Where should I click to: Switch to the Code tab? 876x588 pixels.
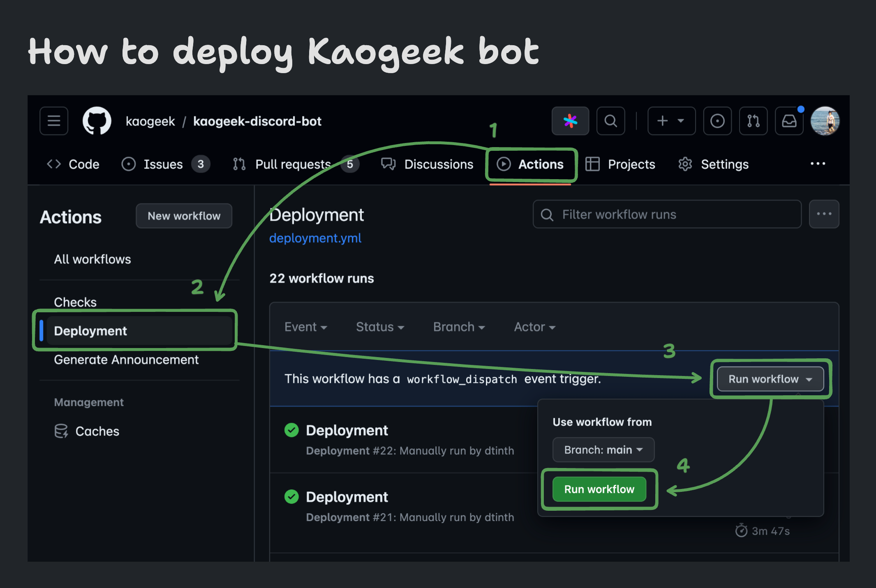click(73, 164)
